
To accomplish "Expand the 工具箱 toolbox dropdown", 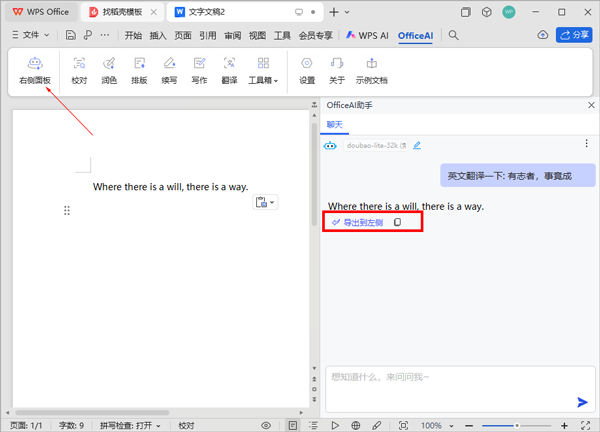I will click(x=263, y=80).
